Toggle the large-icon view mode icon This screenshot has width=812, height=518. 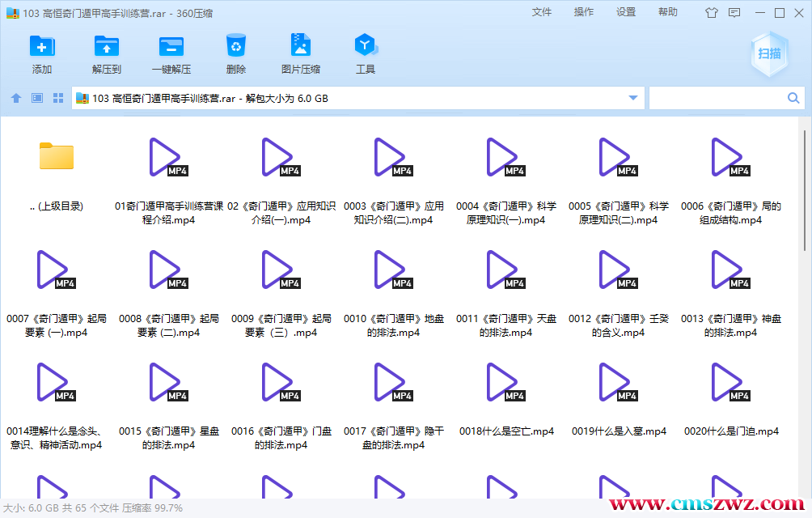57,97
